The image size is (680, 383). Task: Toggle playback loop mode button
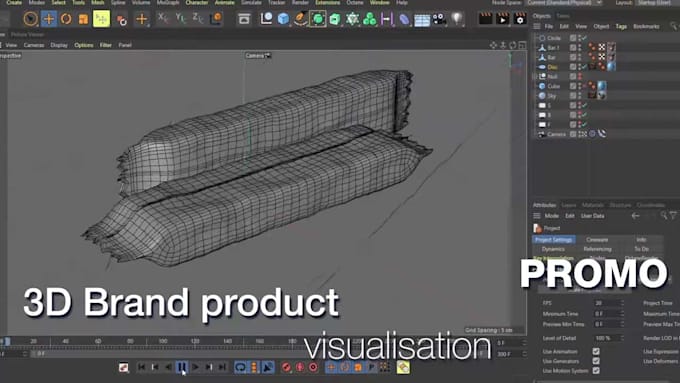pyautogui.click(x=240, y=367)
